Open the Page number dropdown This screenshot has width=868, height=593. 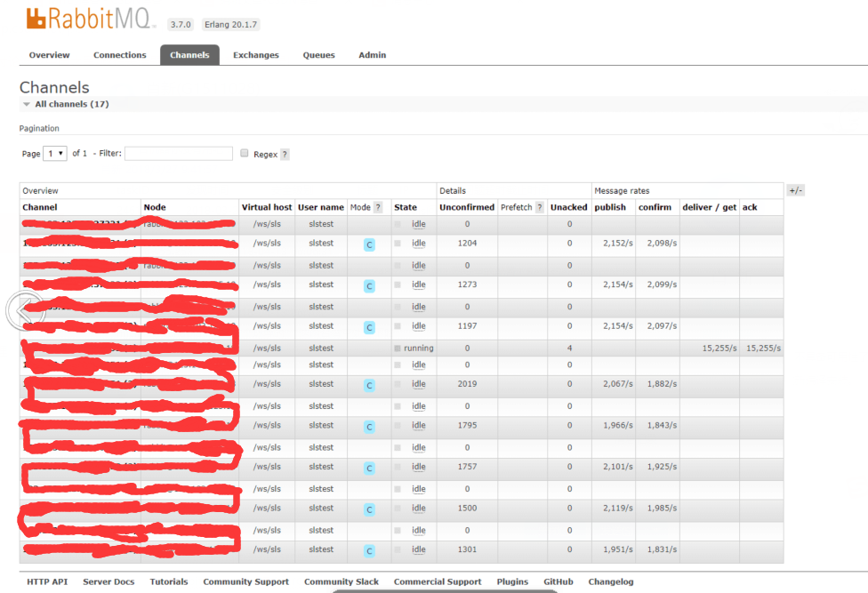[55, 153]
